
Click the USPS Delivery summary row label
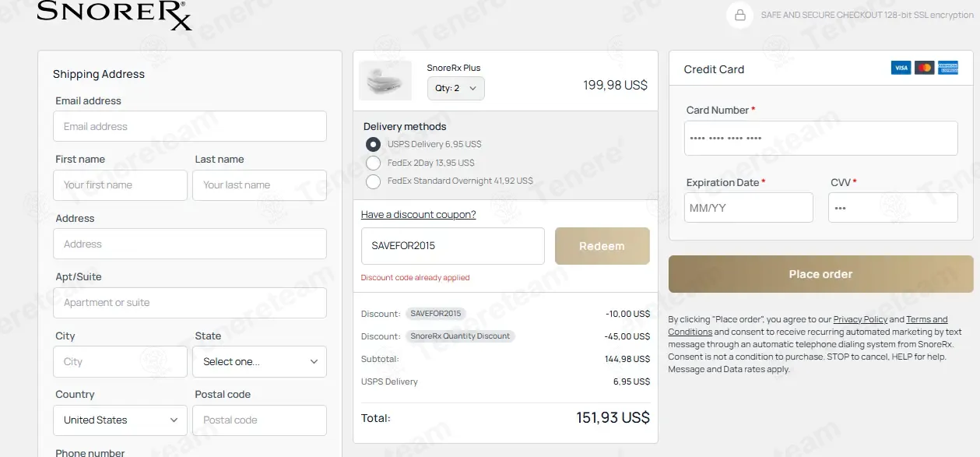tap(389, 381)
